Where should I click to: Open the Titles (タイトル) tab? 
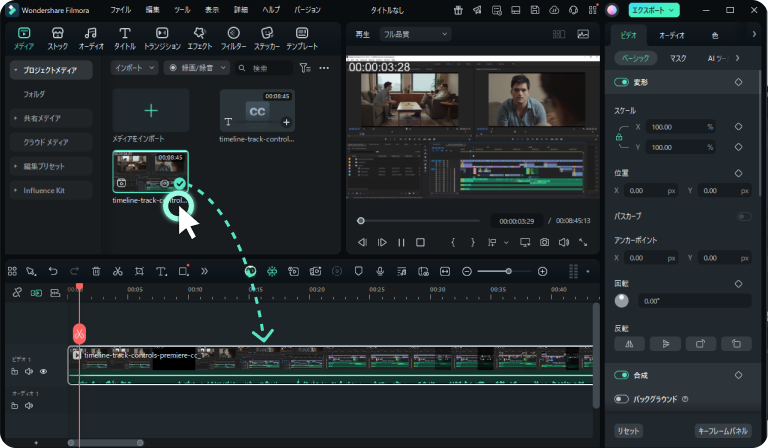(125, 39)
